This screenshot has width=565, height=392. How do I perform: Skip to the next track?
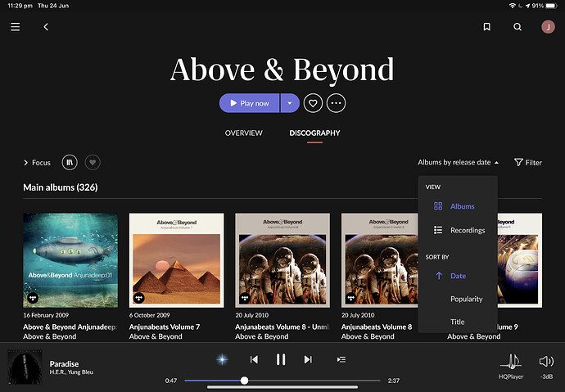308,359
